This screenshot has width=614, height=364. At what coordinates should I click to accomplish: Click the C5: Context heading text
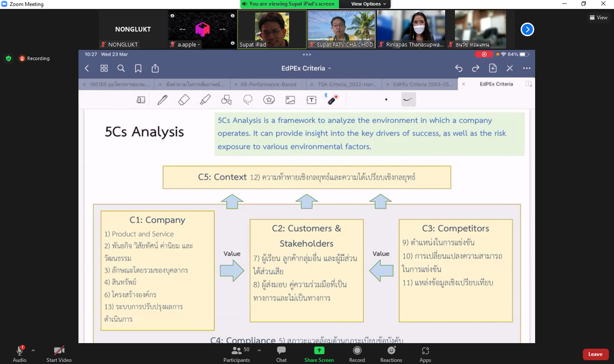click(x=222, y=177)
